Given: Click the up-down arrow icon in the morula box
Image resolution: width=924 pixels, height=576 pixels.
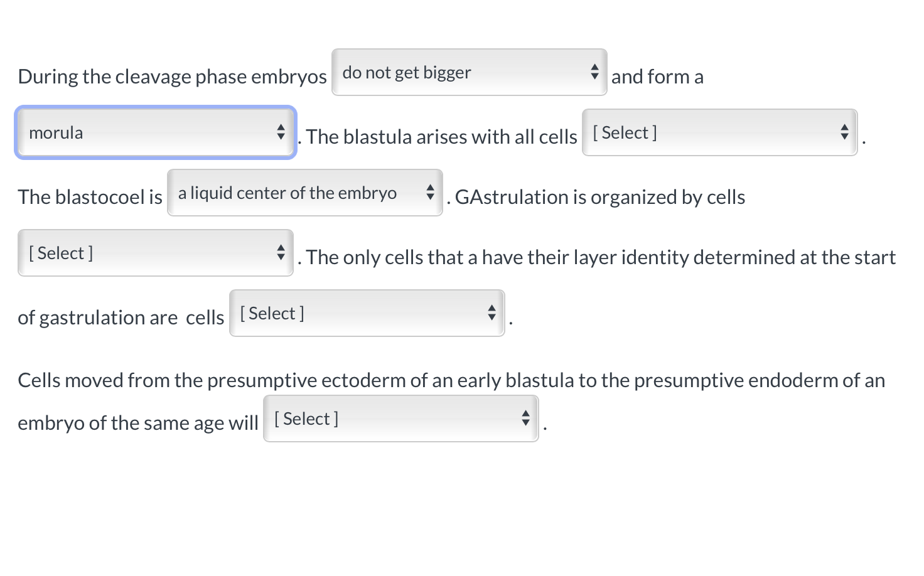Looking at the screenshot, I should point(281,132).
